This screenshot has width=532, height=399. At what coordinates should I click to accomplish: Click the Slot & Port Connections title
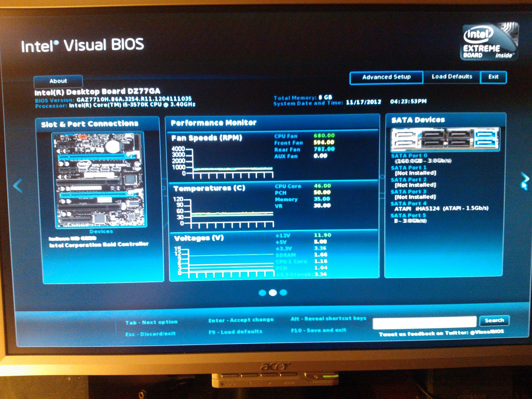point(90,124)
